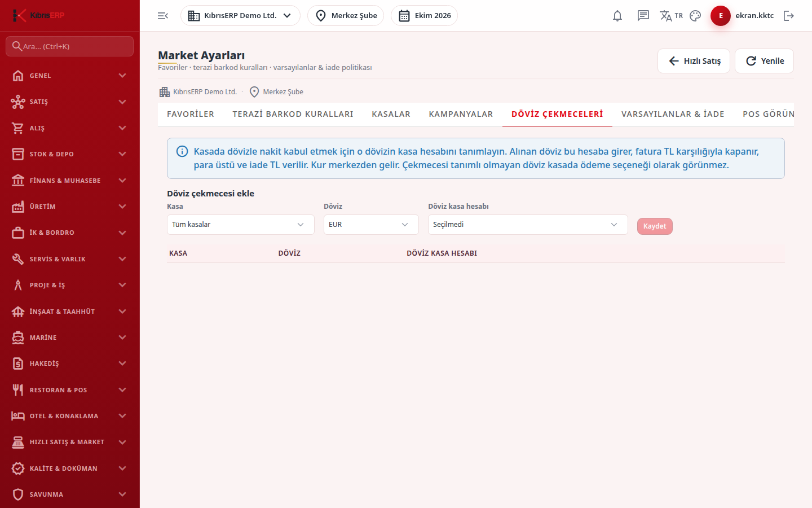Click the logout icon
Screen dimensions: 812x508
point(789,16)
